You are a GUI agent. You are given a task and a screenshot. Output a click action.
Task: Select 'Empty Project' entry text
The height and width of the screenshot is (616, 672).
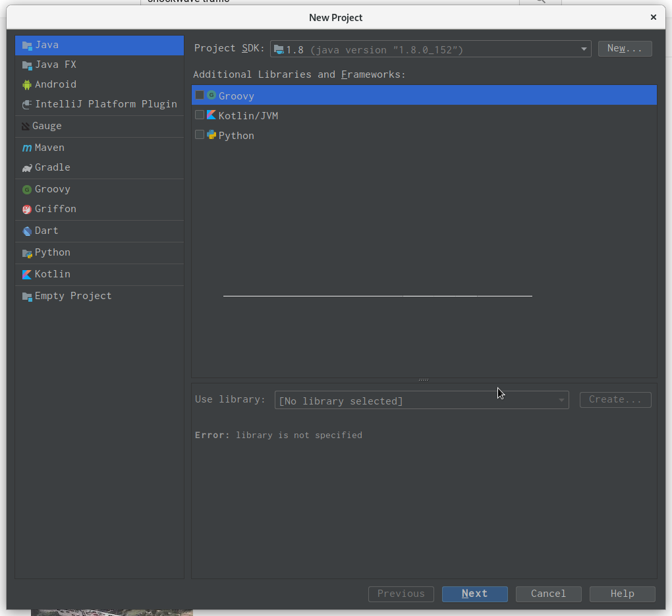73,296
